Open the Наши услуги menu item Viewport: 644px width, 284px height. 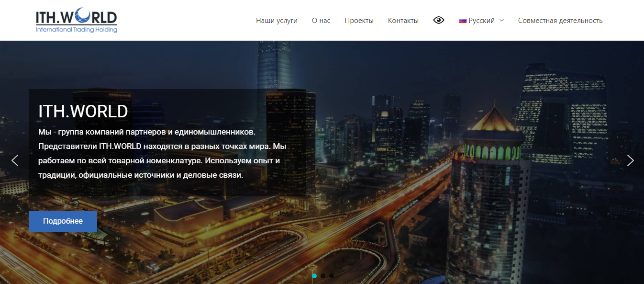coord(277,21)
